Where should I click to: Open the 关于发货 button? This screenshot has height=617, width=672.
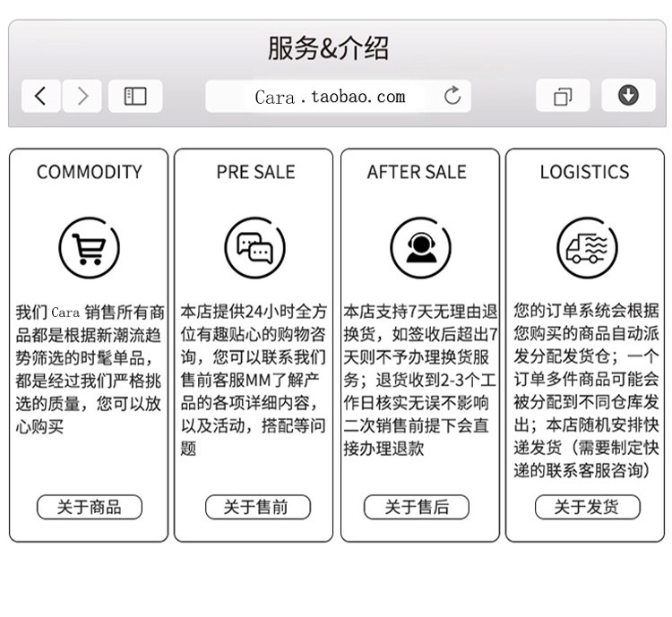click(x=588, y=508)
